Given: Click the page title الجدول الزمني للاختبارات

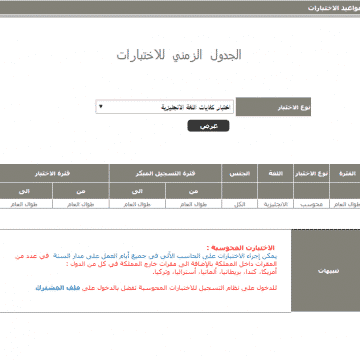Looking at the screenshot, I should (x=179, y=55).
